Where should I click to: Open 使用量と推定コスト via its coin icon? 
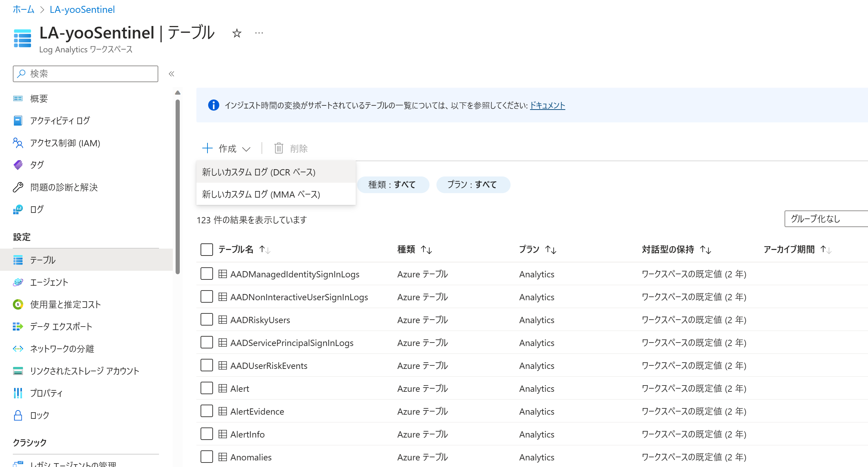[x=18, y=304]
